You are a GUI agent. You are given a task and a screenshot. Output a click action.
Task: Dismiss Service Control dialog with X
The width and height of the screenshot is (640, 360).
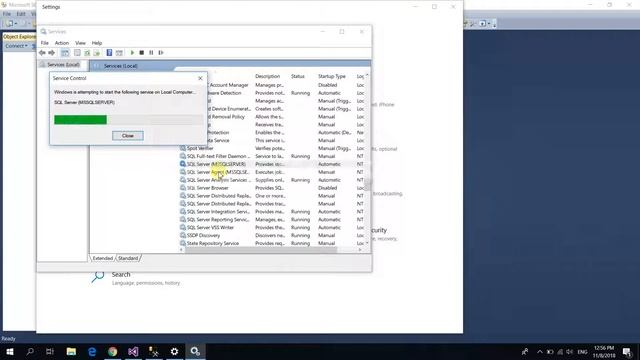[x=200, y=78]
